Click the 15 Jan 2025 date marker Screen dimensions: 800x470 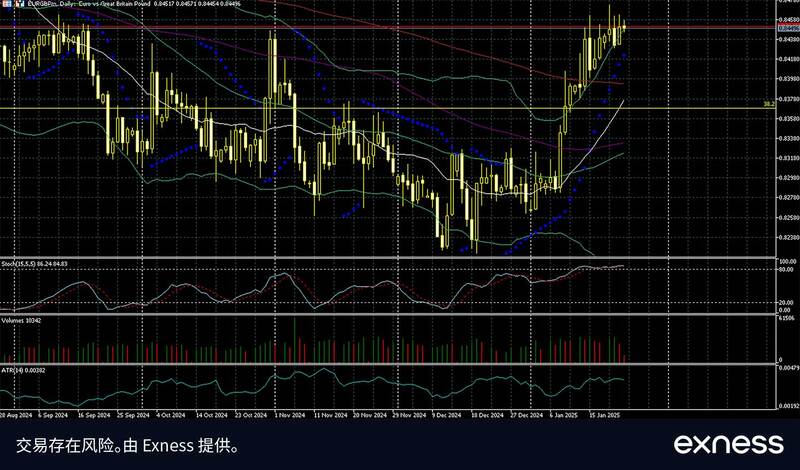tap(605, 413)
